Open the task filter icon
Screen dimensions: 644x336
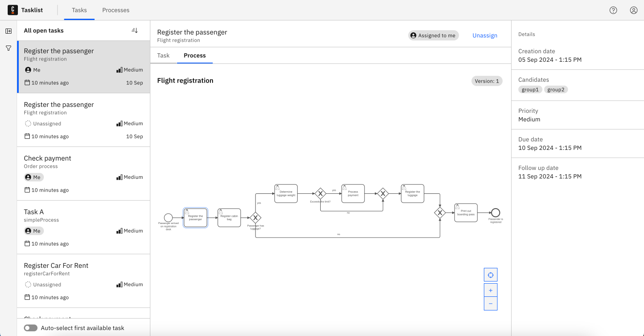coord(8,48)
